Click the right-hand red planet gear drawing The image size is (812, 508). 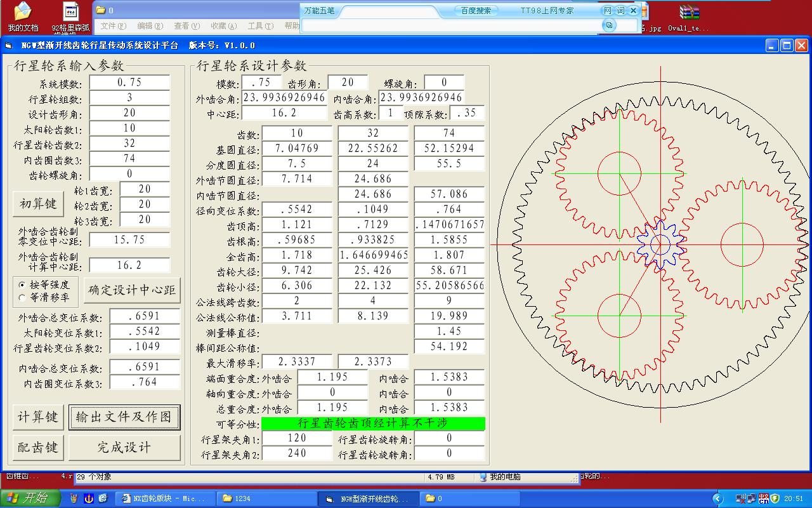click(742, 244)
